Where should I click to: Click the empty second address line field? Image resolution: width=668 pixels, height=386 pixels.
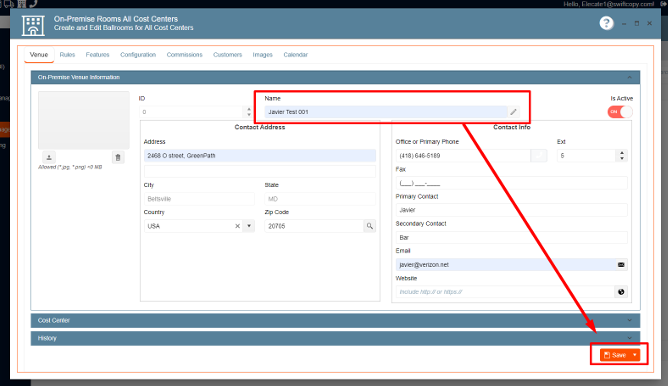click(x=260, y=171)
